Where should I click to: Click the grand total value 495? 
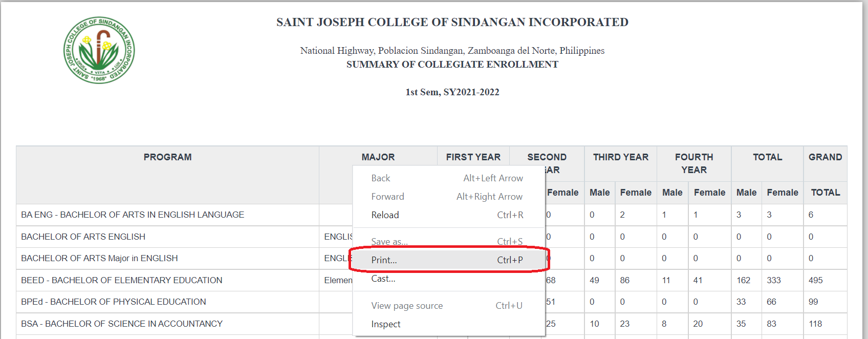[x=815, y=281]
